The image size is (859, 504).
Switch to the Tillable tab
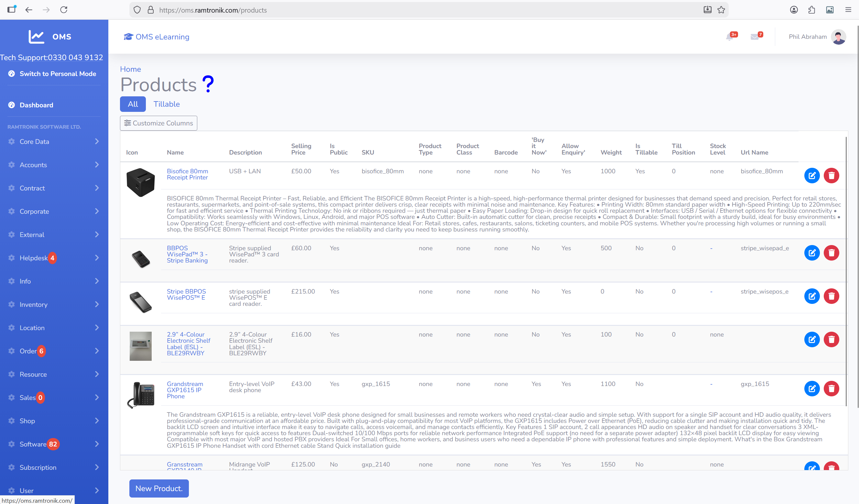(x=166, y=104)
